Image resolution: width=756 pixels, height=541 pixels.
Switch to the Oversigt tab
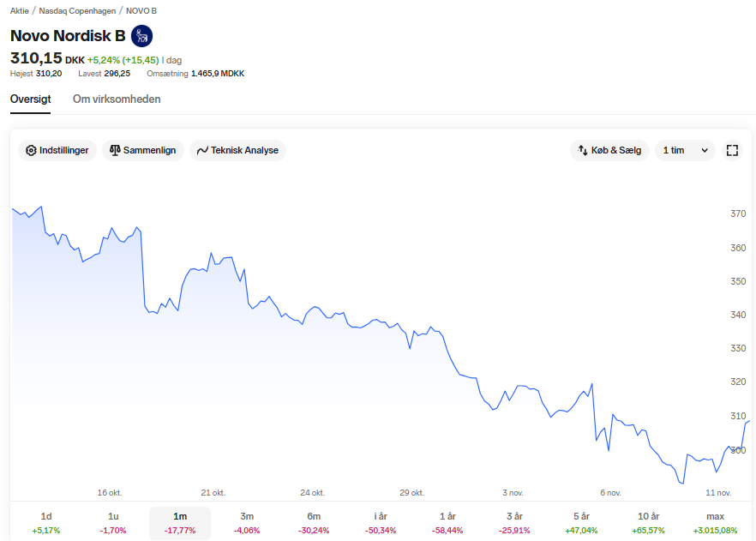click(30, 99)
